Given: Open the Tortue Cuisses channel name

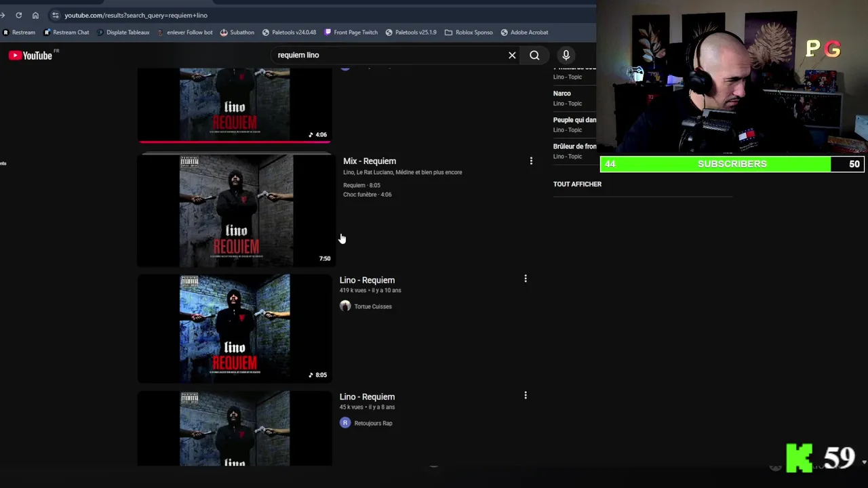Looking at the screenshot, I should pos(373,306).
